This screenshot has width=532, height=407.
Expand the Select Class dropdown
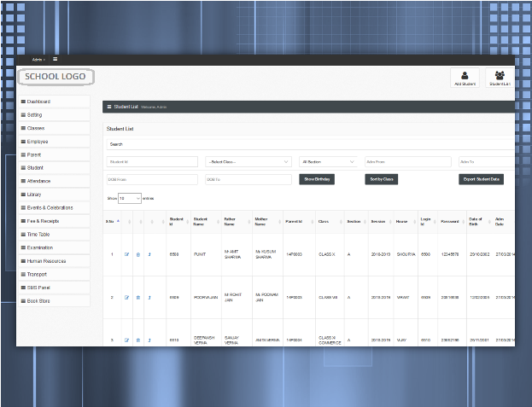[248, 161]
